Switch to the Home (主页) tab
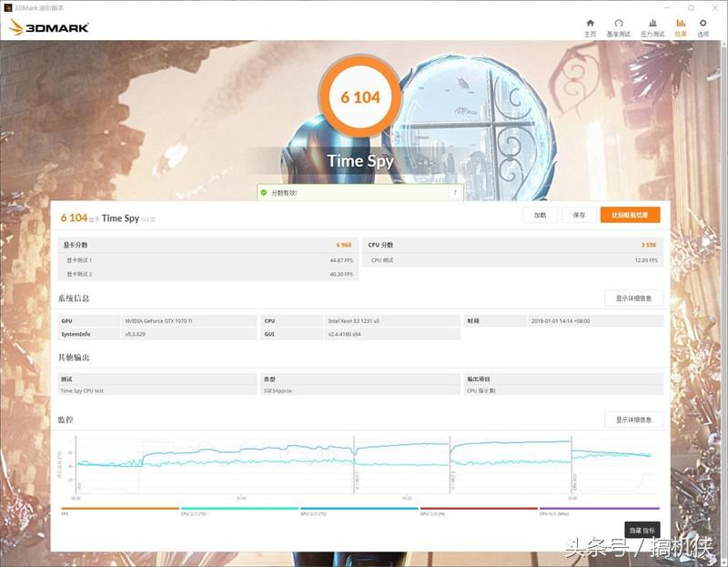728x567 pixels. tap(591, 23)
